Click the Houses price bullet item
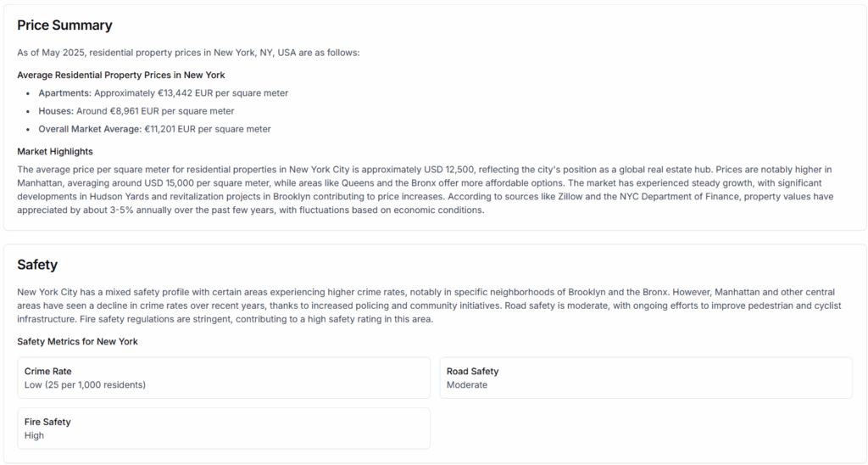This screenshot has width=868, height=465. click(x=136, y=111)
